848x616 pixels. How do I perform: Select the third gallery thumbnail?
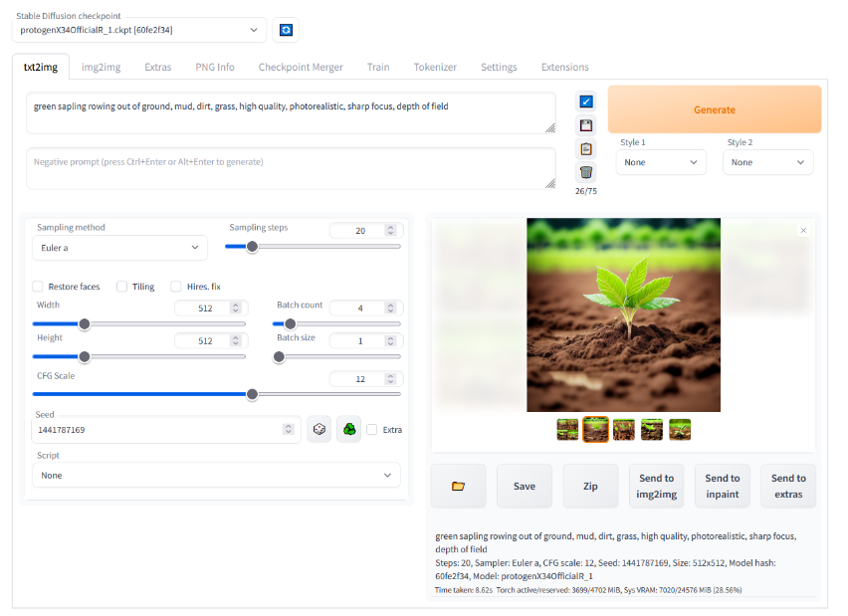point(624,430)
